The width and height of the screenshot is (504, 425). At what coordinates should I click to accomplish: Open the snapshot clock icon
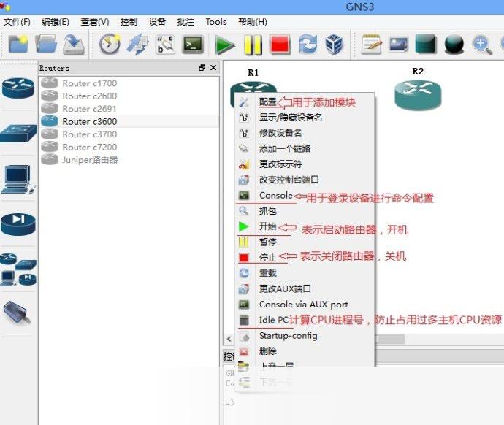[x=110, y=45]
